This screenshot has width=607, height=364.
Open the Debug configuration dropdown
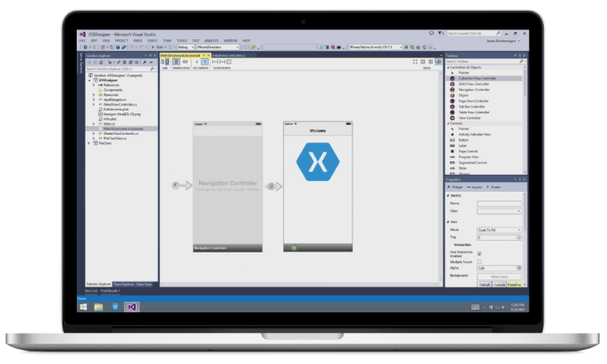pos(186,47)
